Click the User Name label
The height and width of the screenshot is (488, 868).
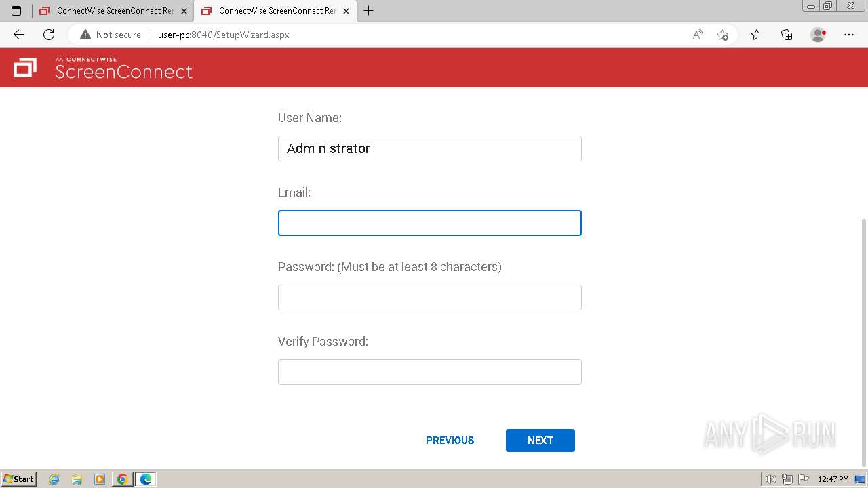[x=310, y=118]
